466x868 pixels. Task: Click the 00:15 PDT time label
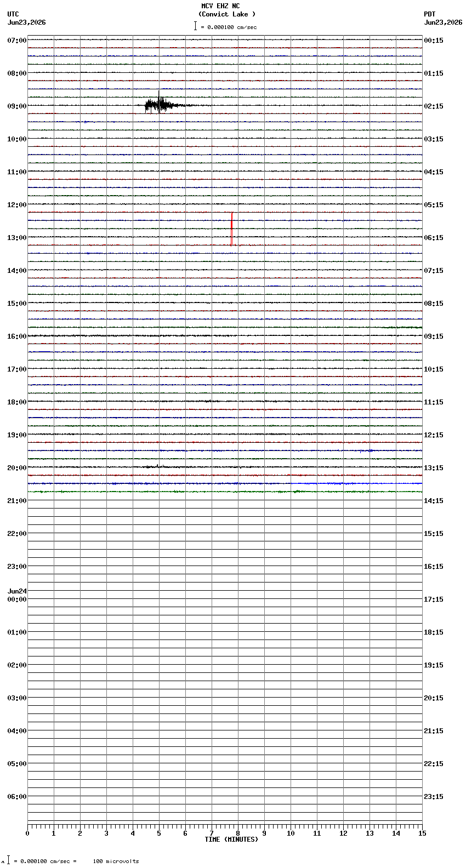coord(434,41)
